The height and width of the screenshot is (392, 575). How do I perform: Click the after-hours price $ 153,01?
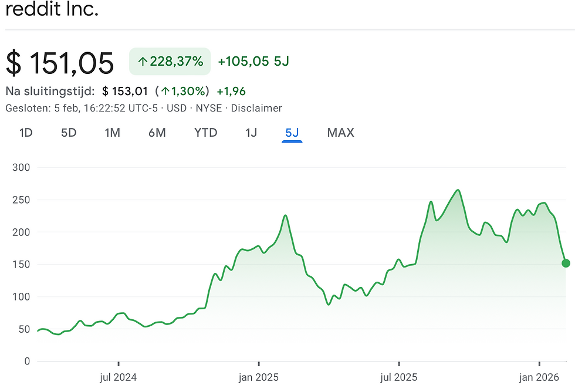pyautogui.click(x=124, y=91)
